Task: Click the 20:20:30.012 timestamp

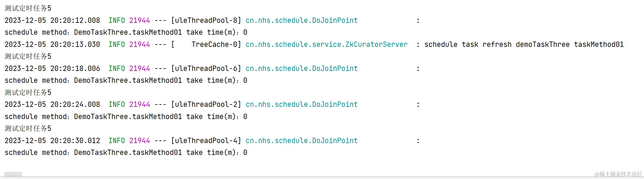Action: tap(75, 141)
